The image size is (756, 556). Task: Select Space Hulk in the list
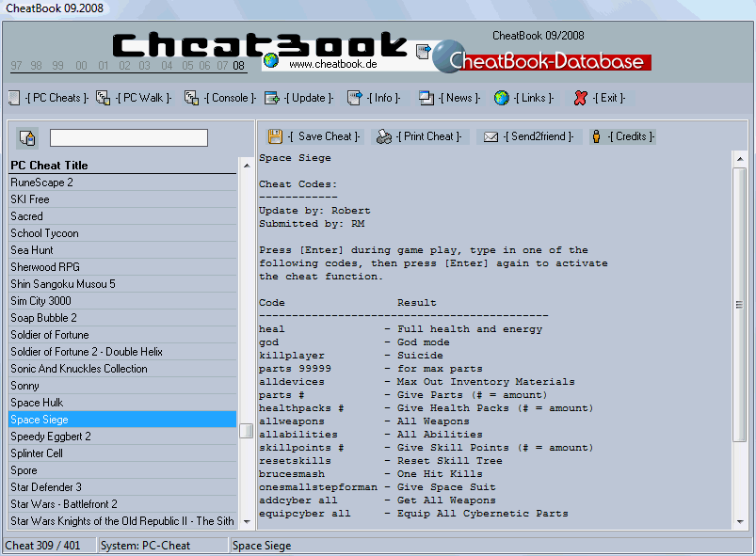(x=123, y=403)
